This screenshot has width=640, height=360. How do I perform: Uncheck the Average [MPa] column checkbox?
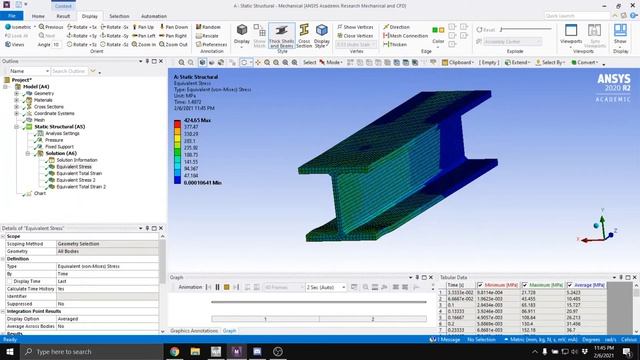click(x=570, y=285)
